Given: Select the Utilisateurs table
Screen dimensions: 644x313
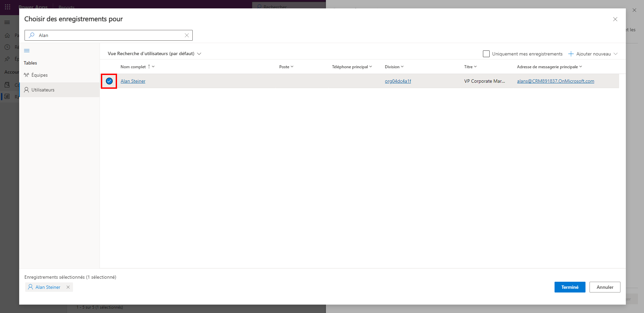Looking at the screenshot, I should click(x=60, y=90).
